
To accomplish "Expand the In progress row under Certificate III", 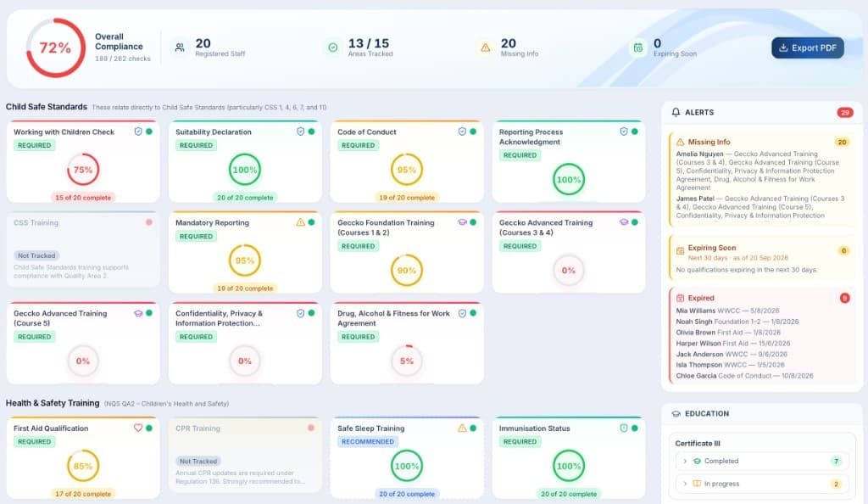I will (762, 484).
